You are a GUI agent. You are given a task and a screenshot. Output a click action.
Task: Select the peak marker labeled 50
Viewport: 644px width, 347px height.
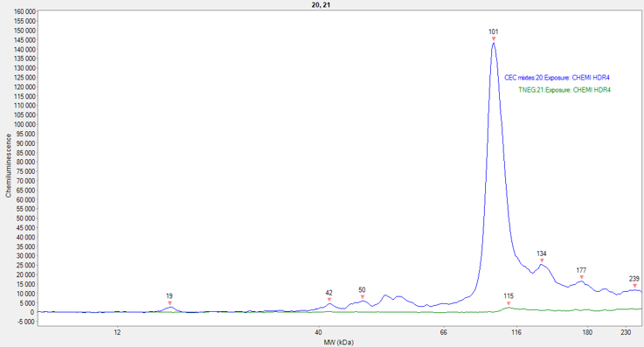coord(363,297)
